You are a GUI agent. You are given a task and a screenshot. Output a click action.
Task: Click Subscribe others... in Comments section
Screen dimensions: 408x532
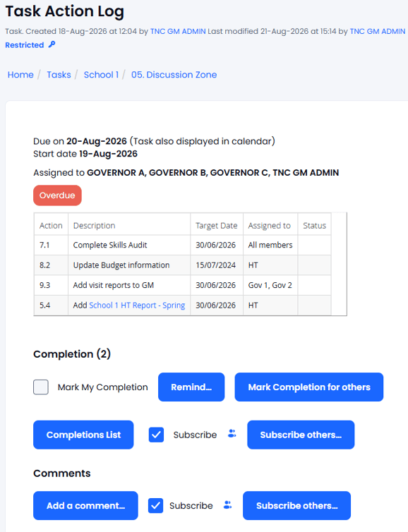(296, 505)
